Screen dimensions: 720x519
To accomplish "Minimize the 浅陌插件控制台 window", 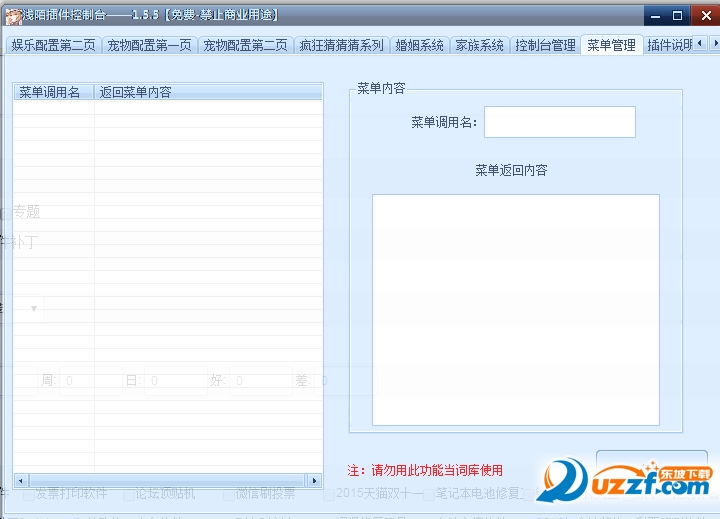I will [x=656, y=16].
